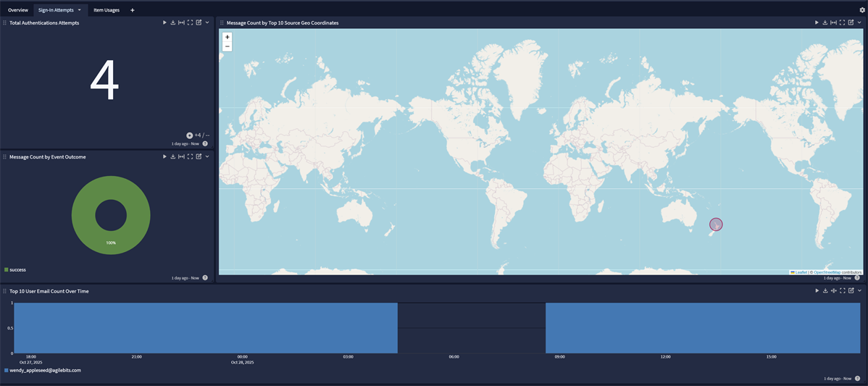The height and width of the screenshot is (386, 868).
Task: Zoom out on the map
Action: click(228, 46)
